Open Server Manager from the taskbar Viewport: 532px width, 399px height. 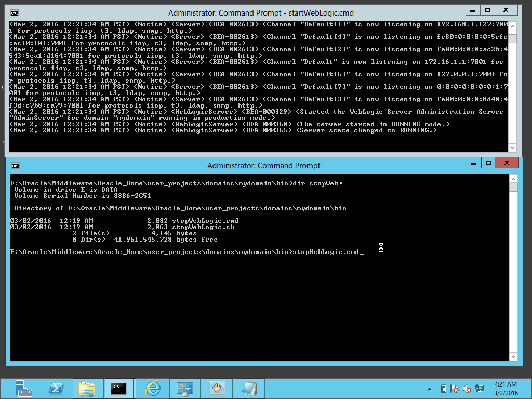point(23,388)
